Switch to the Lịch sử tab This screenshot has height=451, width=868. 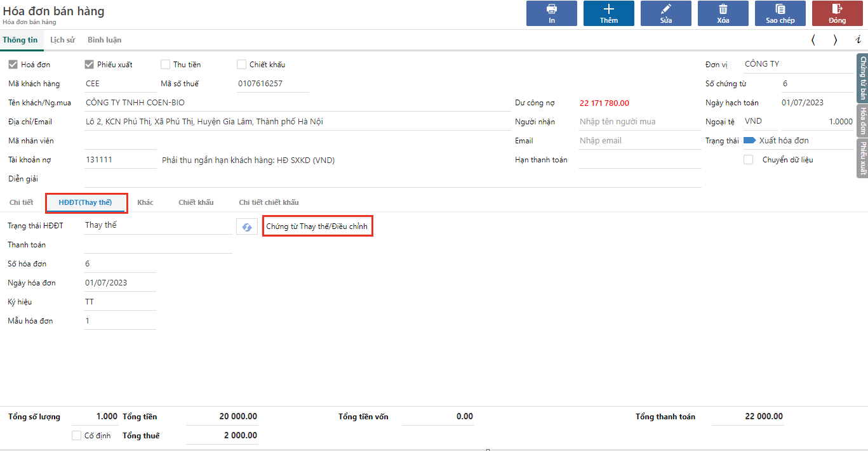pyautogui.click(x=62, y=40)
